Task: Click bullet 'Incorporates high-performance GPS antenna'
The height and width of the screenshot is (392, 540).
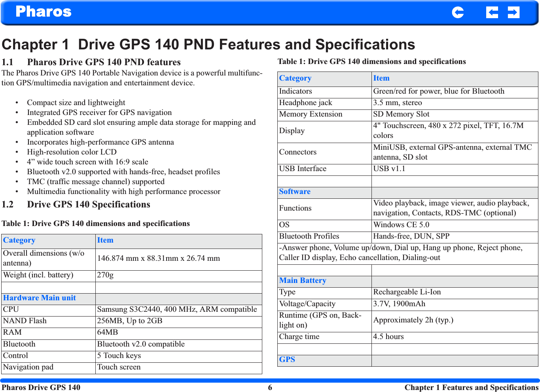Action: [x=100, y=142]
